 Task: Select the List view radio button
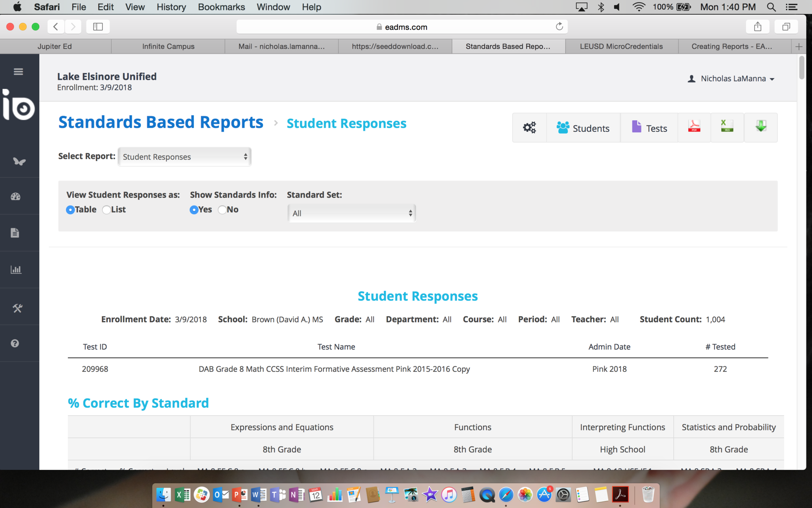click(106, 210)
